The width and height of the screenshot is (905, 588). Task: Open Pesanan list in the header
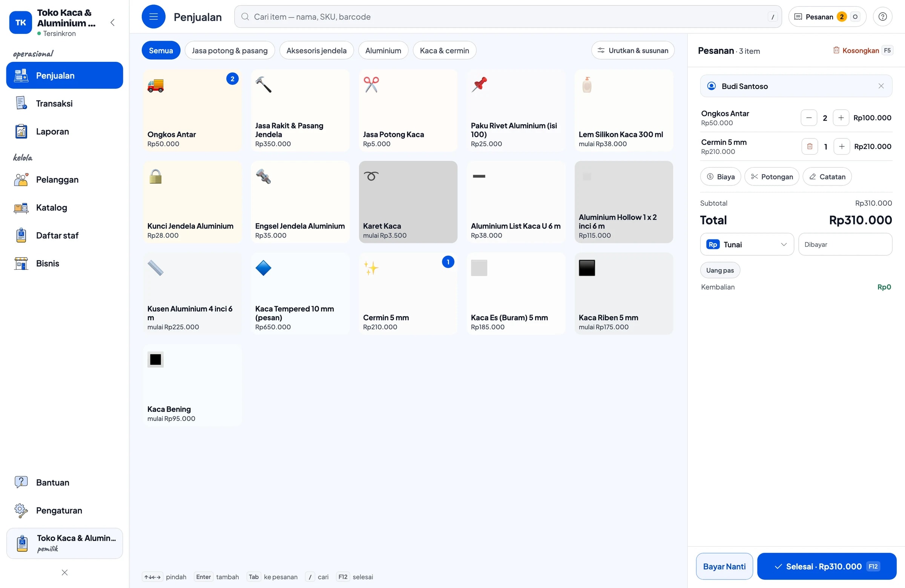pos(827,17)
